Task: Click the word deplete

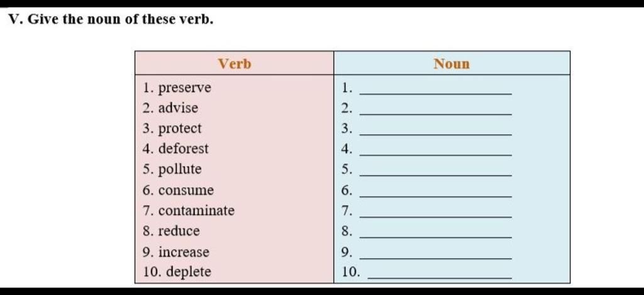Action: [189, 272]
